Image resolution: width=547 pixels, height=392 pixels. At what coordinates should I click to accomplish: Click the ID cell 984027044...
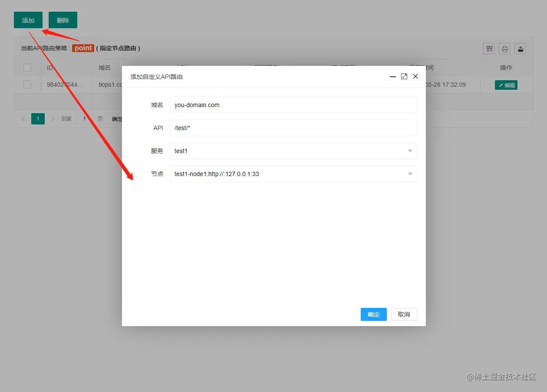tap(65, 85)
